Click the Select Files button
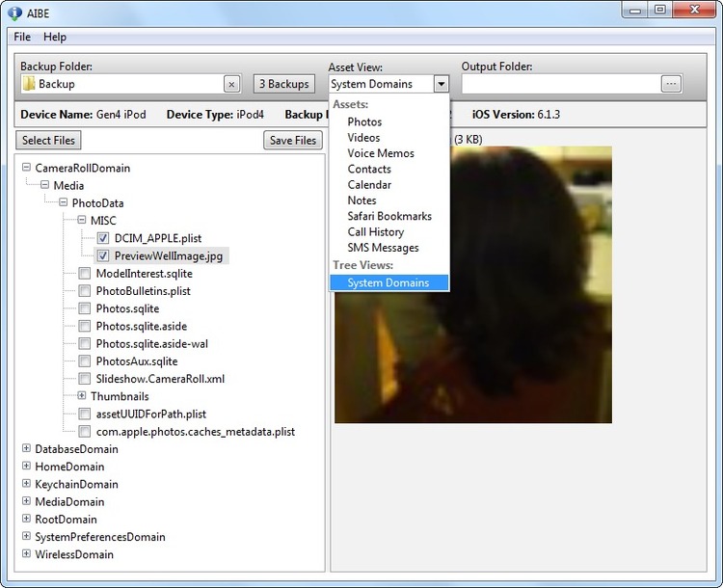This screenshot has width=723, height=588. [x=48, y=140]
